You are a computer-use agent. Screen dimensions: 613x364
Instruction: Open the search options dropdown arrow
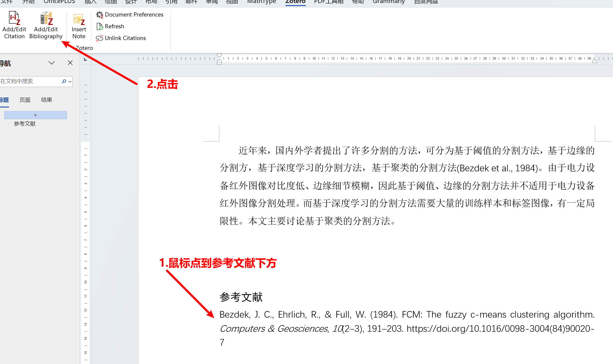pyautogui.click(x=70, y=81)
